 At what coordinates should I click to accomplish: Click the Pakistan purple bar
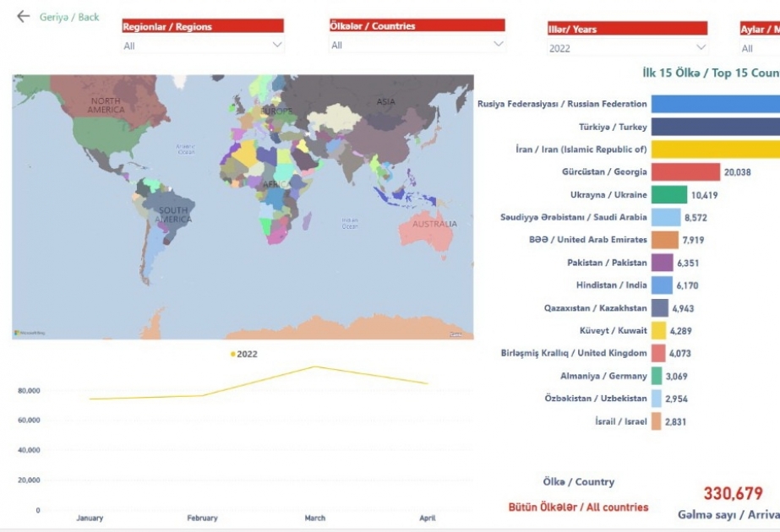tap(662, 263)
